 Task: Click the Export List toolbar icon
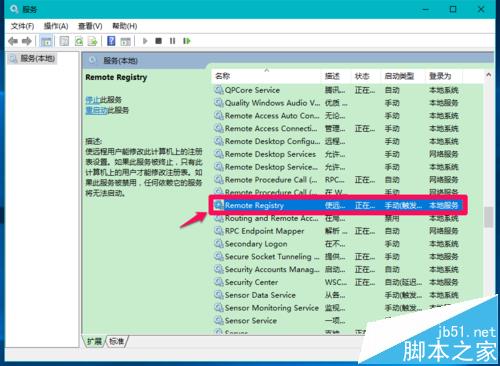(92, 41)
